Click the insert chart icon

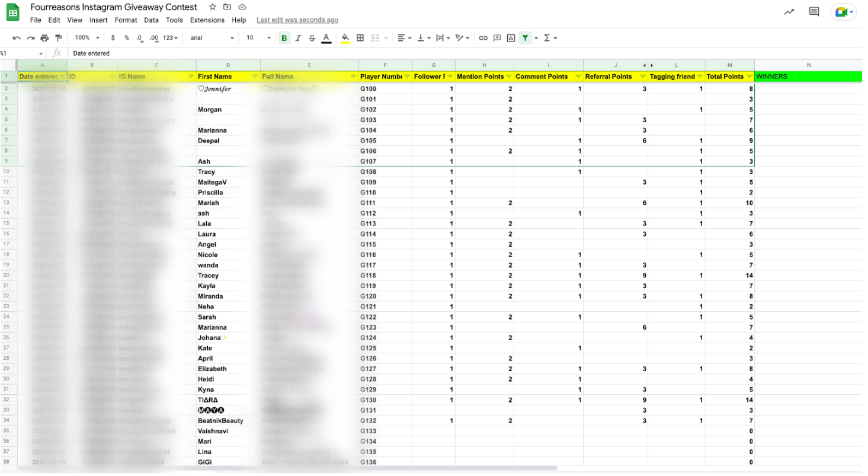pyautogui.click(x=511, y=38)
